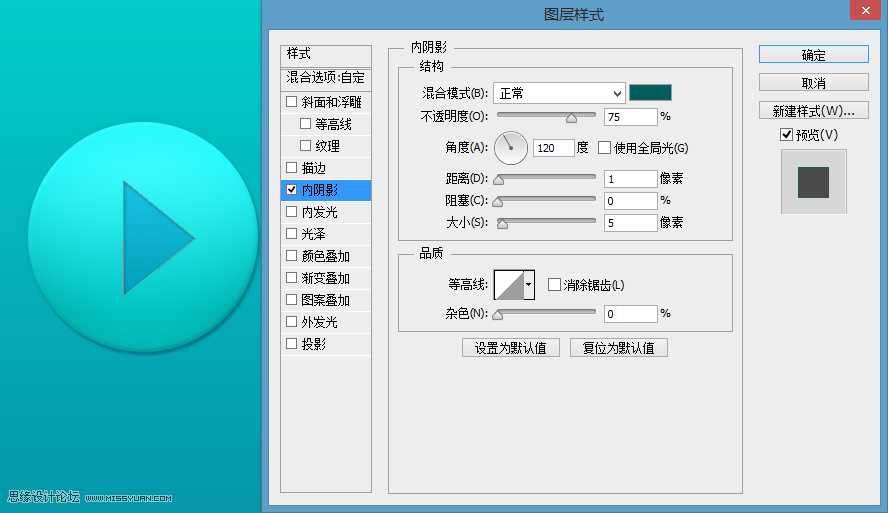Click 复位为默认值 button
Image resolution: width=888 pixels, height=513 pixels.
618,348
